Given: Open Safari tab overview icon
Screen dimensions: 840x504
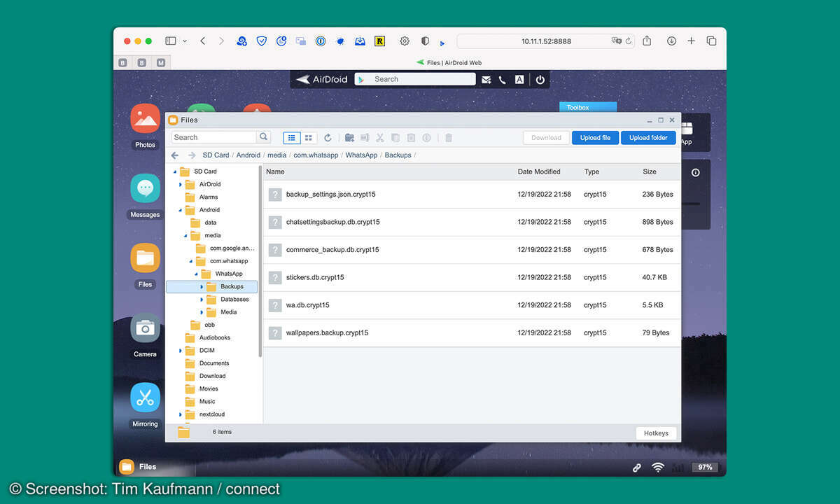Looking at the screenshot, I should pos(711,41).
